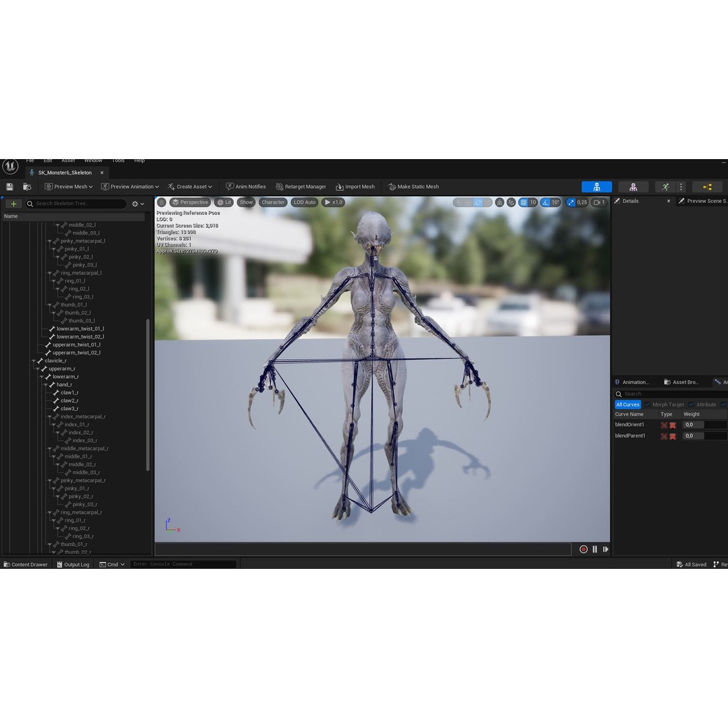Open viewport hamburger options menu
728x728 pixels.
point(162,202)
